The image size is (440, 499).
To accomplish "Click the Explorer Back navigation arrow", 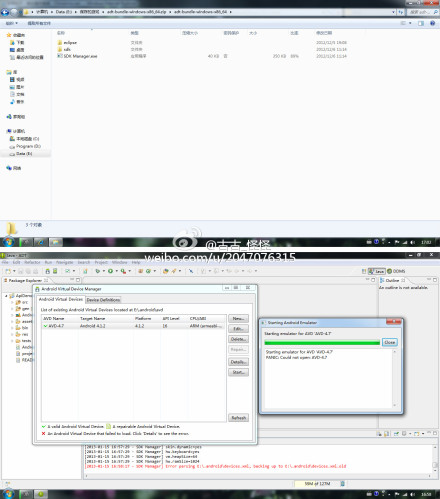I will (5, 12).
